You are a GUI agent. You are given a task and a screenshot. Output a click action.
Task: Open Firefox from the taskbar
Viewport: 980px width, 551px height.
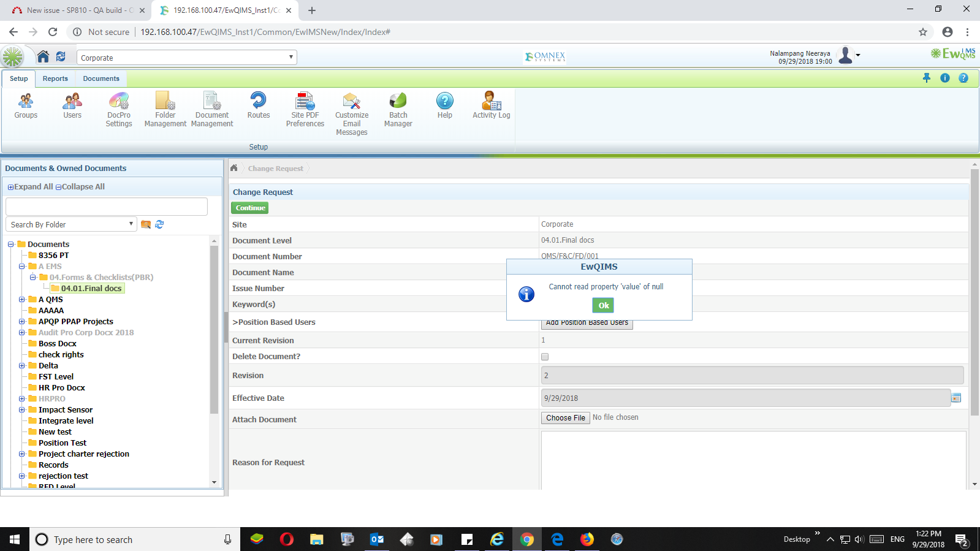[587, 539]
